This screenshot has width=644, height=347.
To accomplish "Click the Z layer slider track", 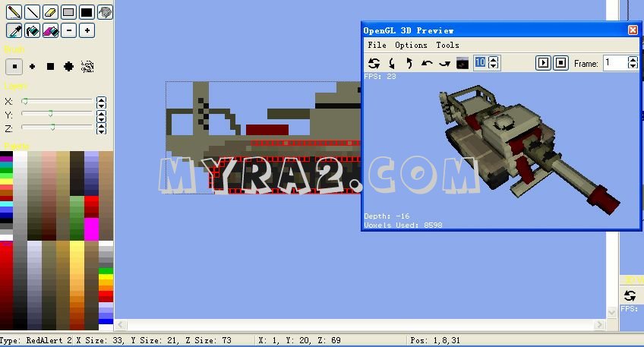I will click(x=57, y=128).
